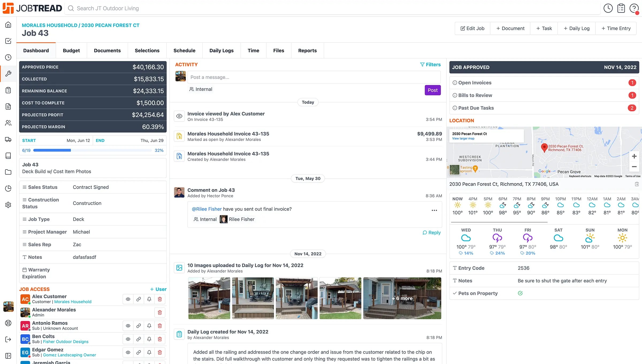The height and width of the screenshot is (364, 642).
Task: Open the home icon in sidebar
Action: click(x=8, y=25)
